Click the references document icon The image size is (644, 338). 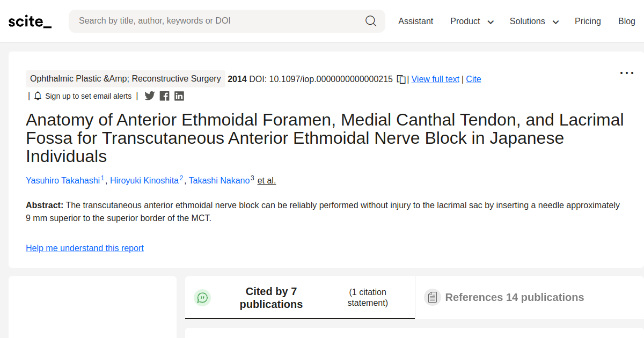tap(432, 297)
